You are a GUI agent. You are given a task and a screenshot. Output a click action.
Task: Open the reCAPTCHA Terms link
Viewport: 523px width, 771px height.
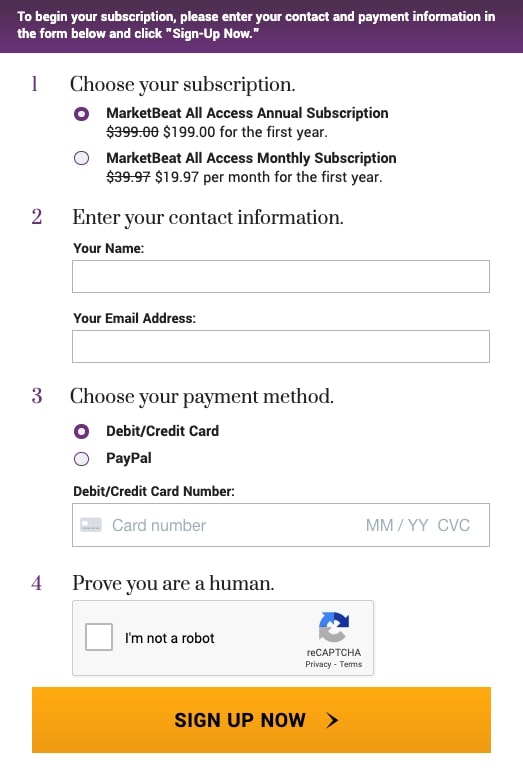pos(350,664)
